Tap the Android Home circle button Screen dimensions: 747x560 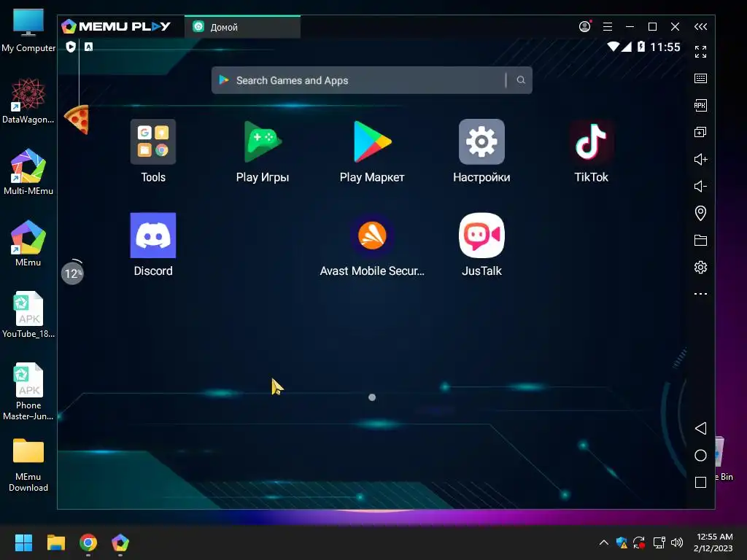pyautogui.click(x=700, y=455)
